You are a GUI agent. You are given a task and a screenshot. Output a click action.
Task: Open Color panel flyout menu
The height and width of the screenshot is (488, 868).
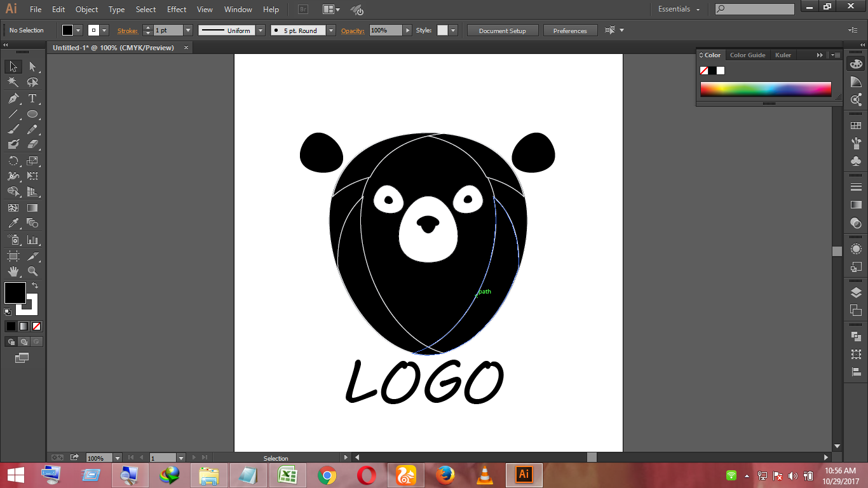pos(835,55)
